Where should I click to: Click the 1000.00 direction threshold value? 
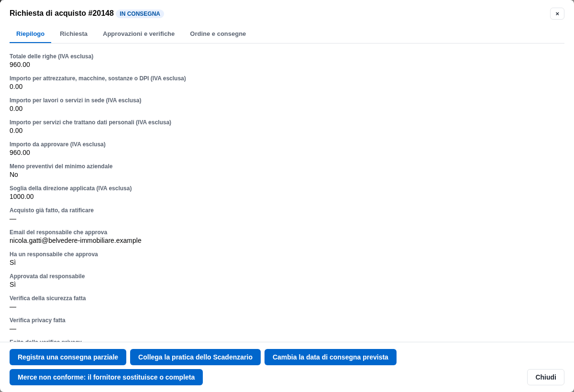[x=22, y=196]
